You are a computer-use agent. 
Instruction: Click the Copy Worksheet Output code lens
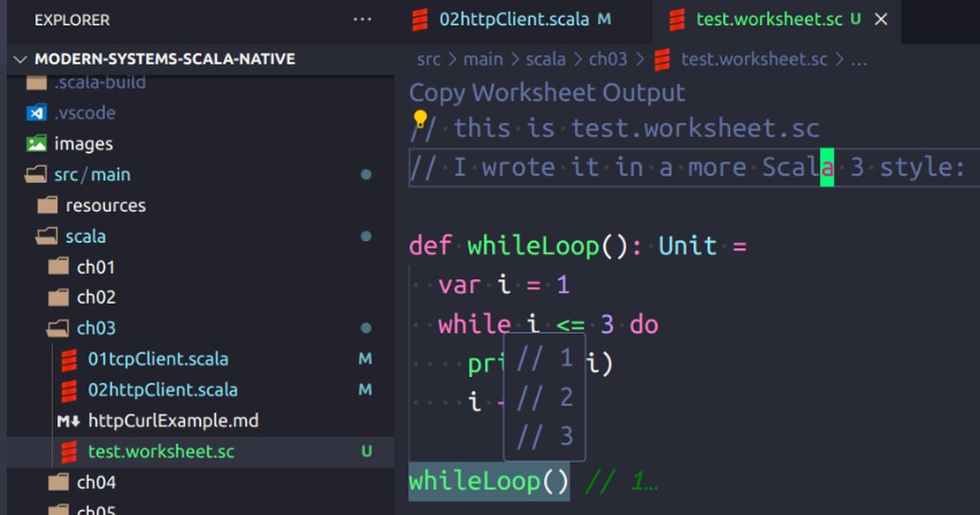[x=547, y=93]
